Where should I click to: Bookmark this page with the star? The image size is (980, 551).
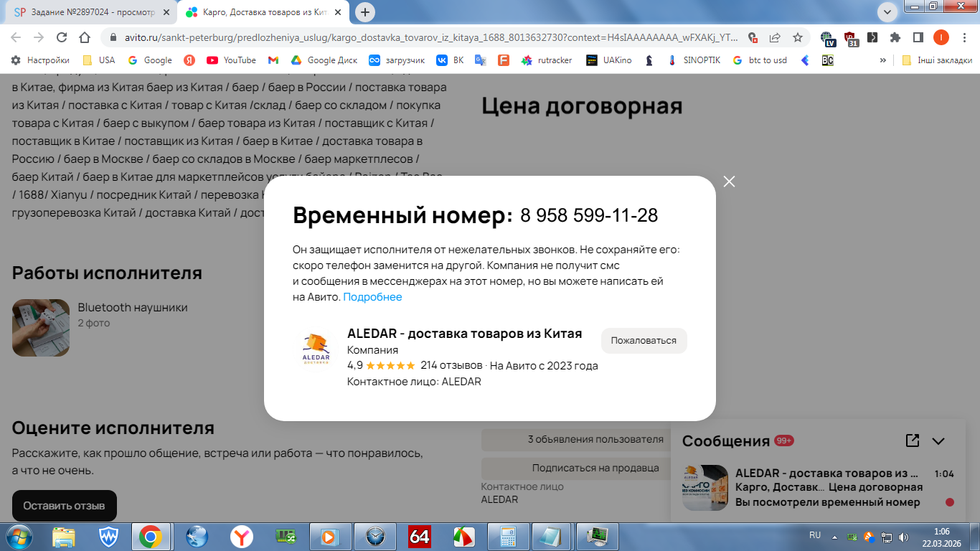797,37
